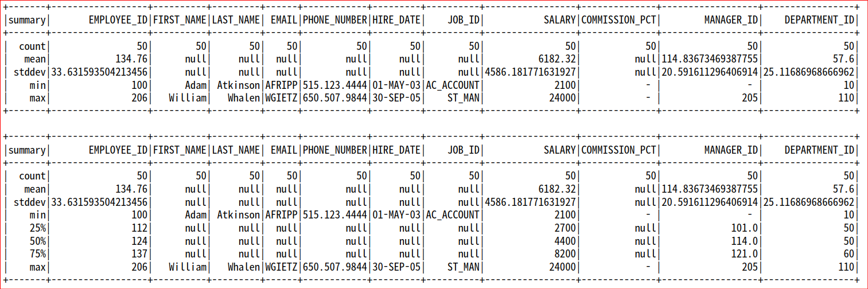Screen dimensions: 868x289
Task: Select hire date 01-MAY-03 in lower table
Action: point(396,215)
